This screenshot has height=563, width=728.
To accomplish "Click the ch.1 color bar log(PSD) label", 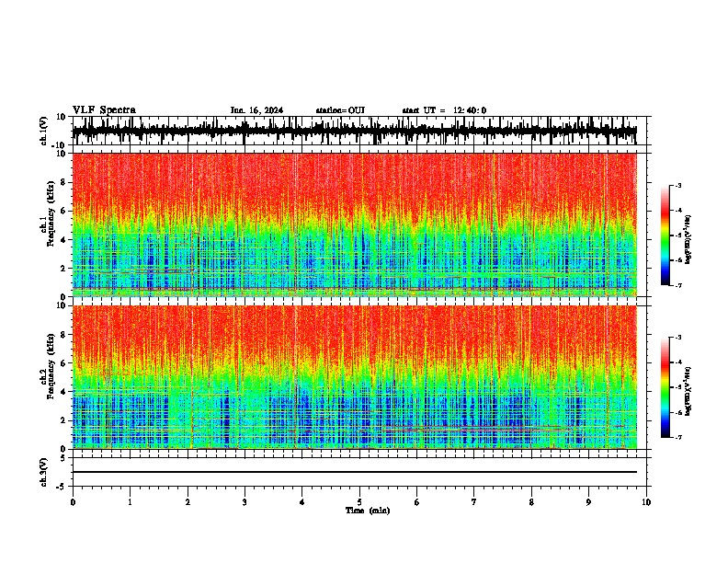I will pos(688,239).
